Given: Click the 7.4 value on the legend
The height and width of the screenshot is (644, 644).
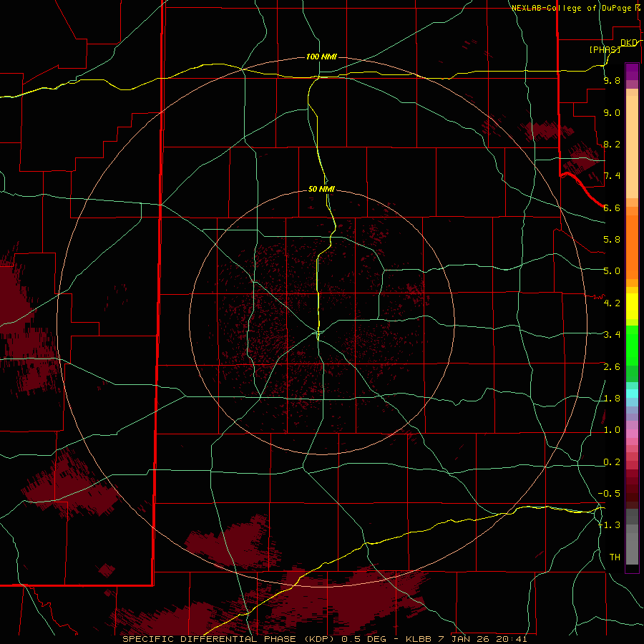Looking at the screenshot, I should click(x=612, y=176).
